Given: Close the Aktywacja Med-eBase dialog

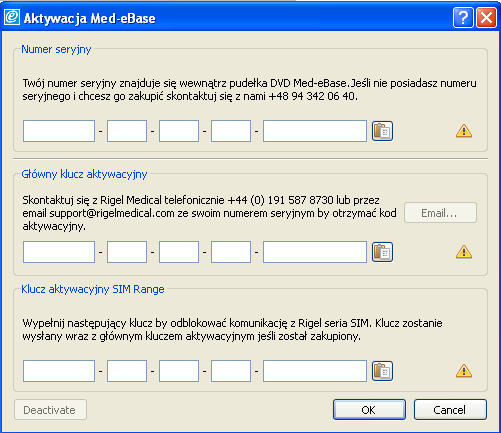Looking at the screenshot, I should point(486,17).
